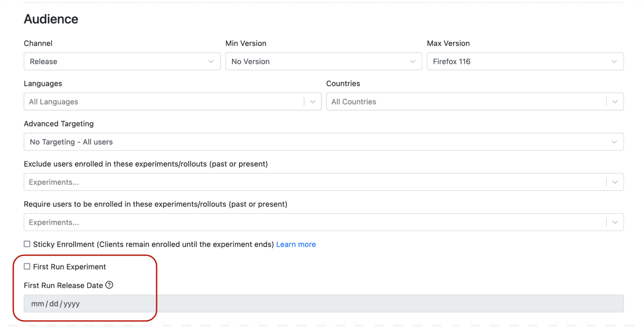Click the Audience section heading
The height and width of the screenshot is (327, 644).
[51, 19]
